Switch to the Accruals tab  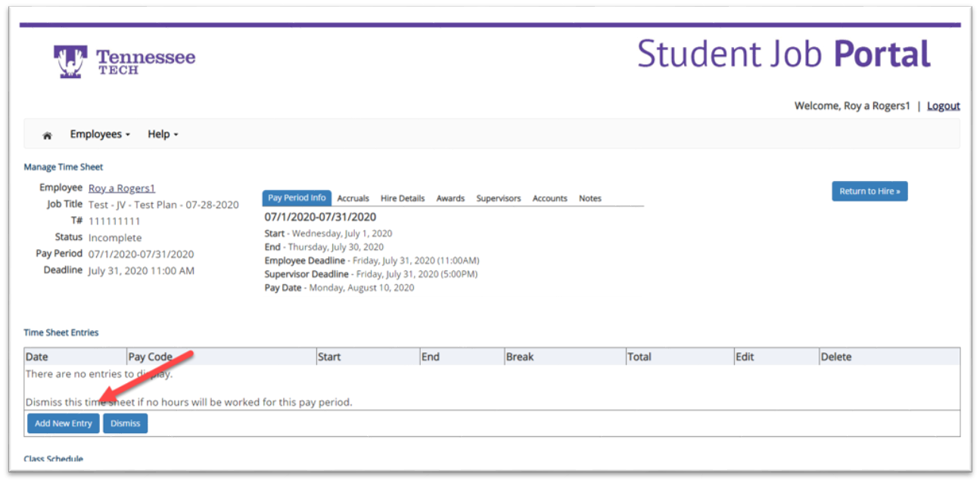(353, 198)
